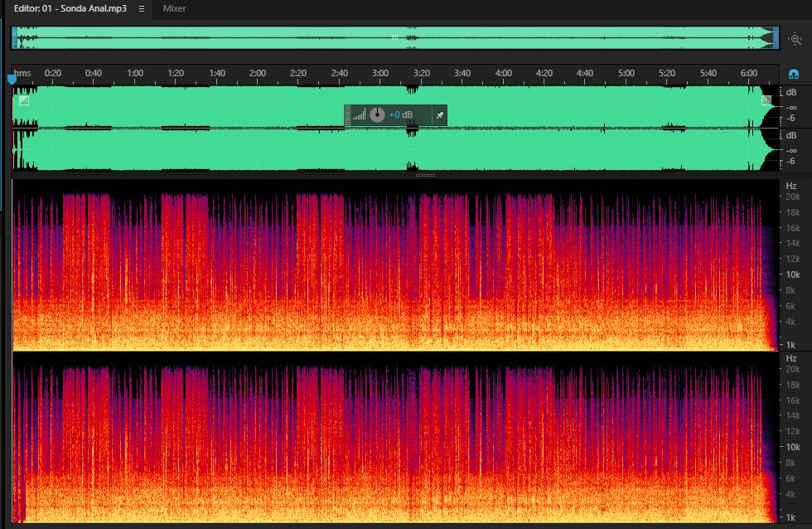
Task: Click the HUD volume bars icon
Action: coord(360,114)
